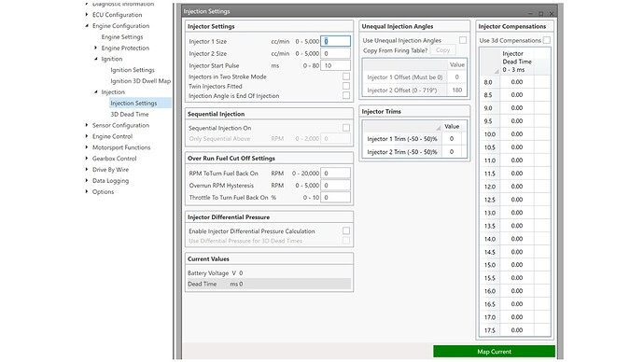Enable Sequential Injection On checkbox
644x362 pixels.
pyautogui.click(x=346, y=128)
